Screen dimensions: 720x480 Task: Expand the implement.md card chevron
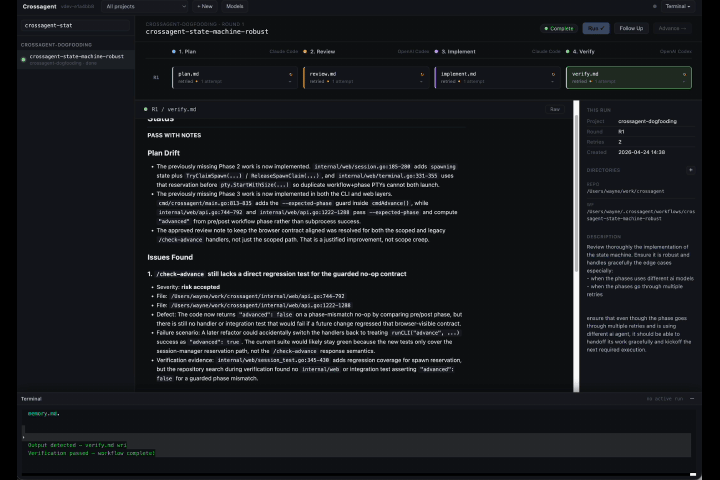553,82
